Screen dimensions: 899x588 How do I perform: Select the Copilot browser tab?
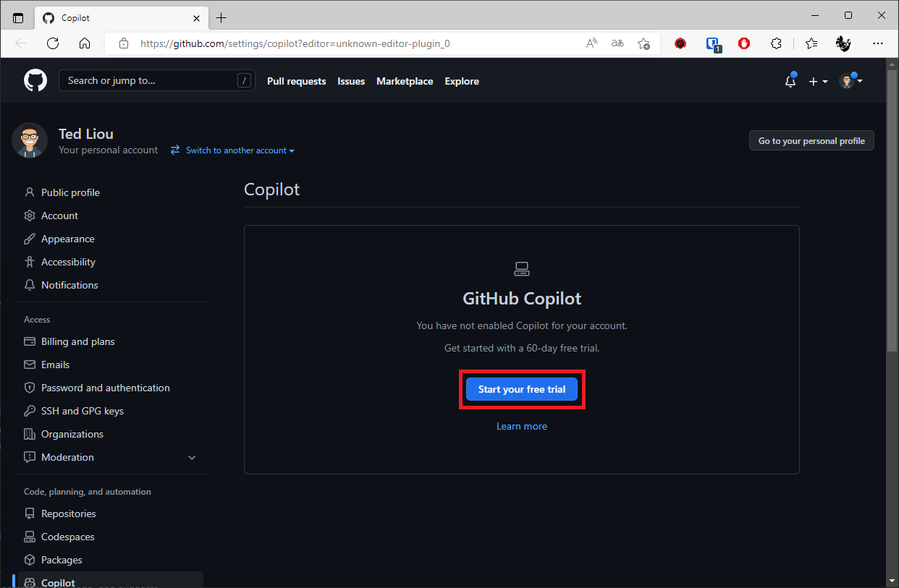(121, 18)
